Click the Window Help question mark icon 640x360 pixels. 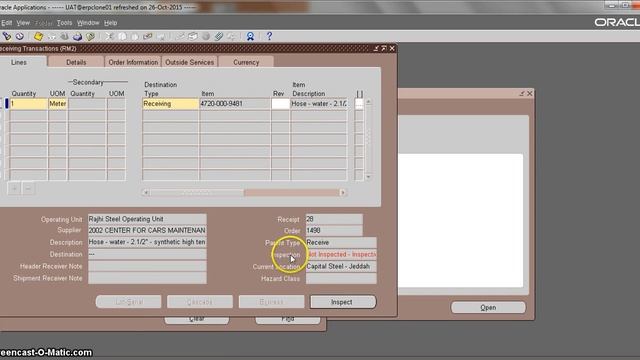(269, 36)
